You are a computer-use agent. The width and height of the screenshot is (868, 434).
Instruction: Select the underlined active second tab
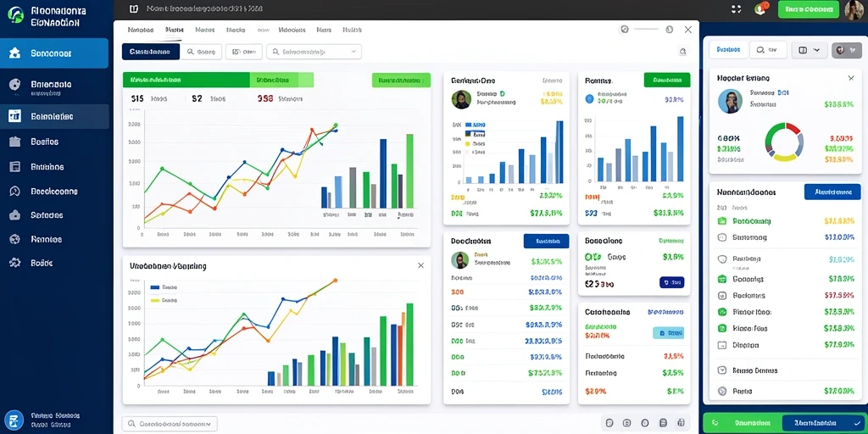174,31
